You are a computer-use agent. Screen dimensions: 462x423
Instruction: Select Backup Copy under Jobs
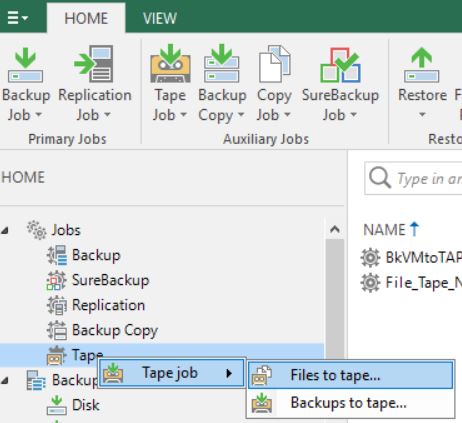pyautogui.click(x=115, y=331)
